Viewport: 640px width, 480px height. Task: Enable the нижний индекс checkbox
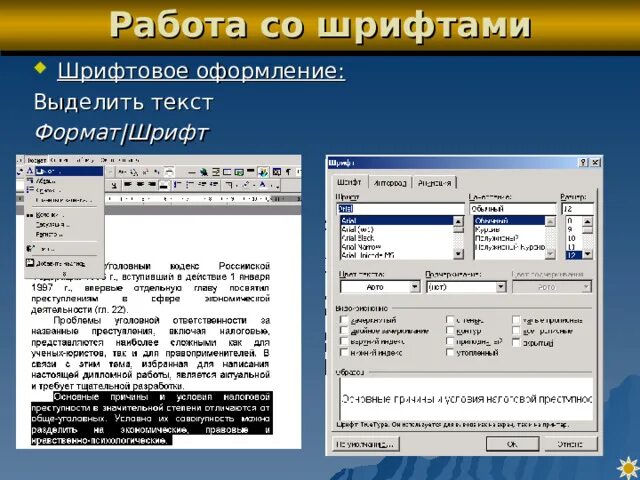point(344,352)
